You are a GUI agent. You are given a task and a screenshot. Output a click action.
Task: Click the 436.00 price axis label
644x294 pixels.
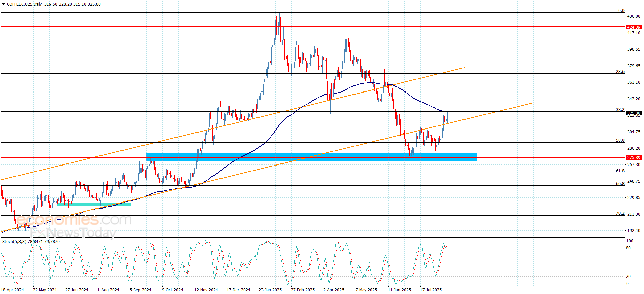tap(634, 16)
